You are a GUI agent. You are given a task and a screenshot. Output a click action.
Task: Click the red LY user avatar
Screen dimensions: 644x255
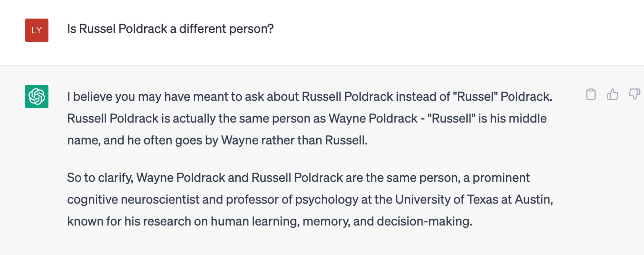[x=37, y=30]
